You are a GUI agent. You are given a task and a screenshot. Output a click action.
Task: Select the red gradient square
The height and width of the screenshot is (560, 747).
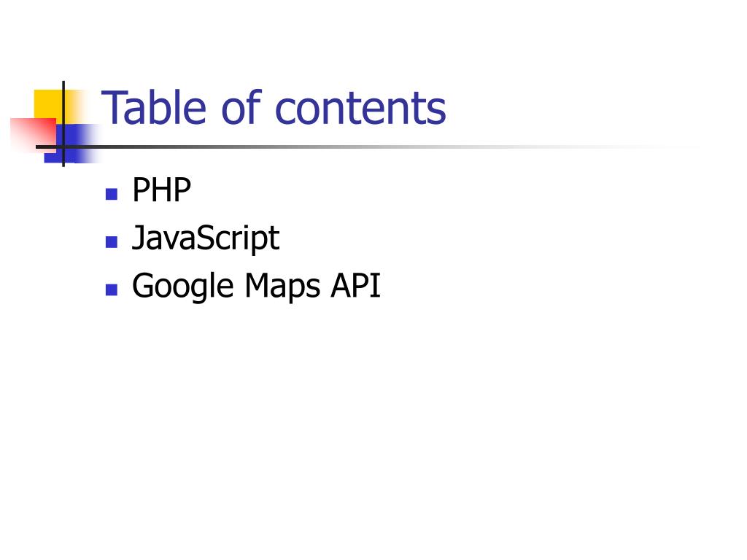34,135
